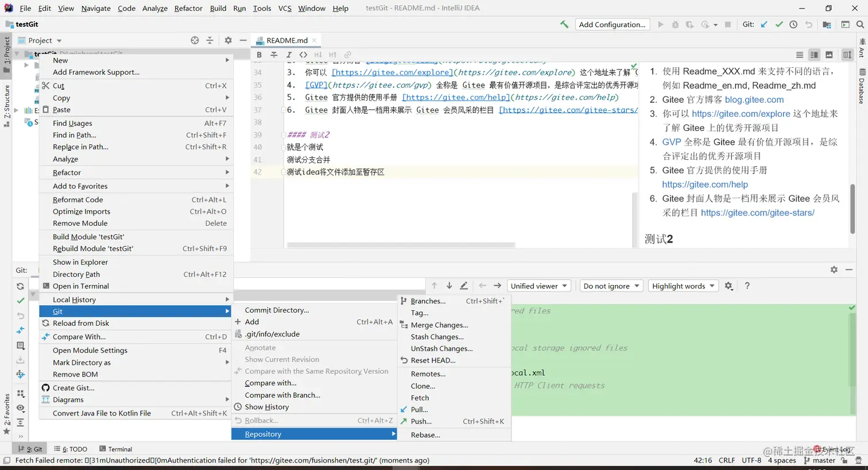Click Create Gist... entry
Viewport: 868px width, 470px height.
[135, 388]
